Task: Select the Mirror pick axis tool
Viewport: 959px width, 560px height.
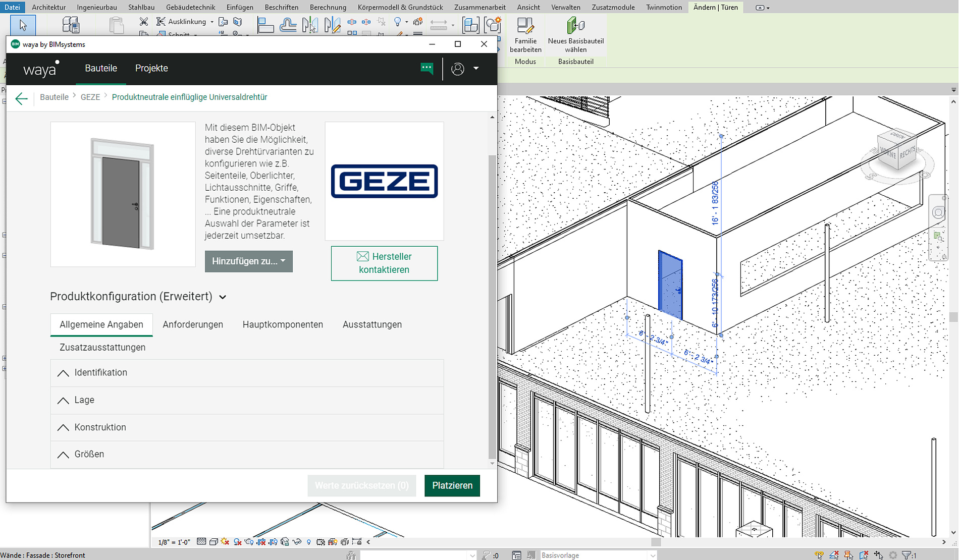Action: tap(310, 25)
